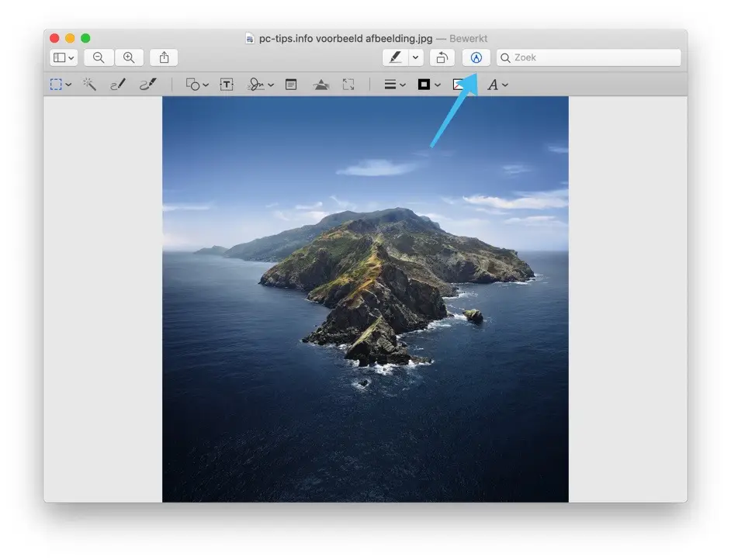Insert a text box
731x560 pixels.
(227, 85)
